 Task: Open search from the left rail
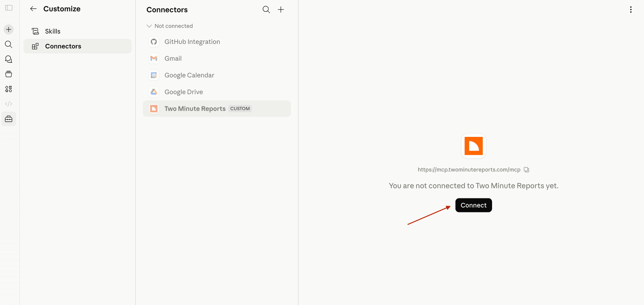[9, 44]
